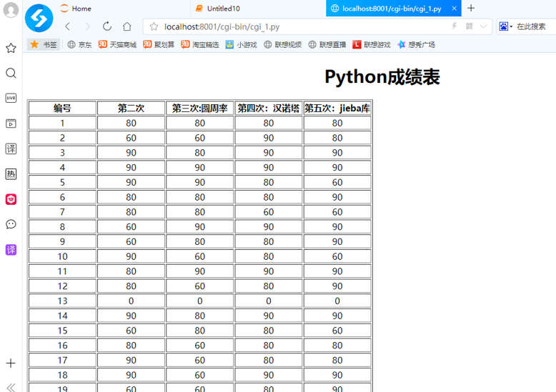This screenshot has width=556, height=392.
Task: Open the 联想视频 bookmark
Action: click(x=282, y=45)
